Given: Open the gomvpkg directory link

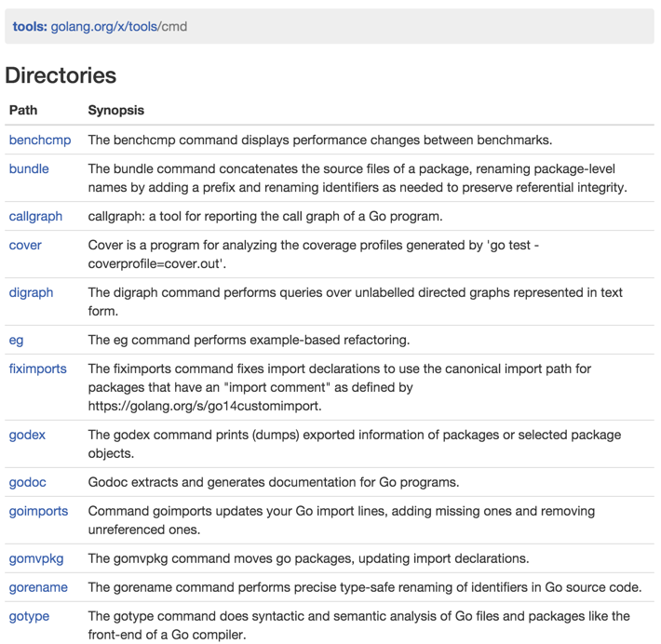Looking at the screenshot, I should tap(36, 558).
